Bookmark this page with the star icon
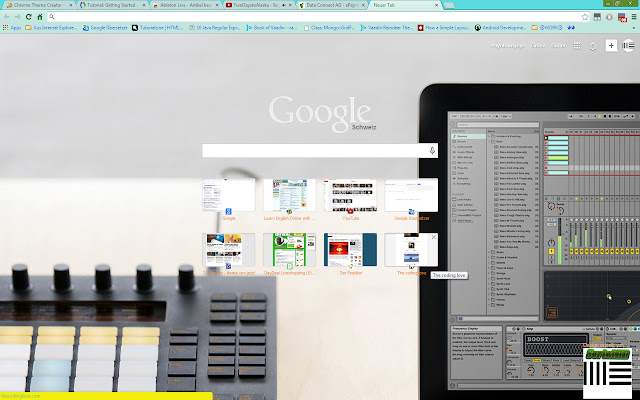Image resolution: width=640 pixels, height=400 pixels. click(585, 17)
